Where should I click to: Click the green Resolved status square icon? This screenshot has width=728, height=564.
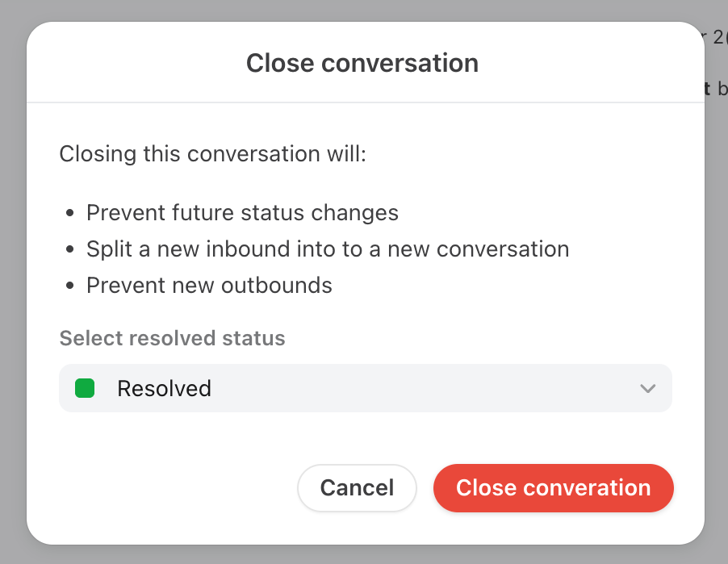point(85,388)
